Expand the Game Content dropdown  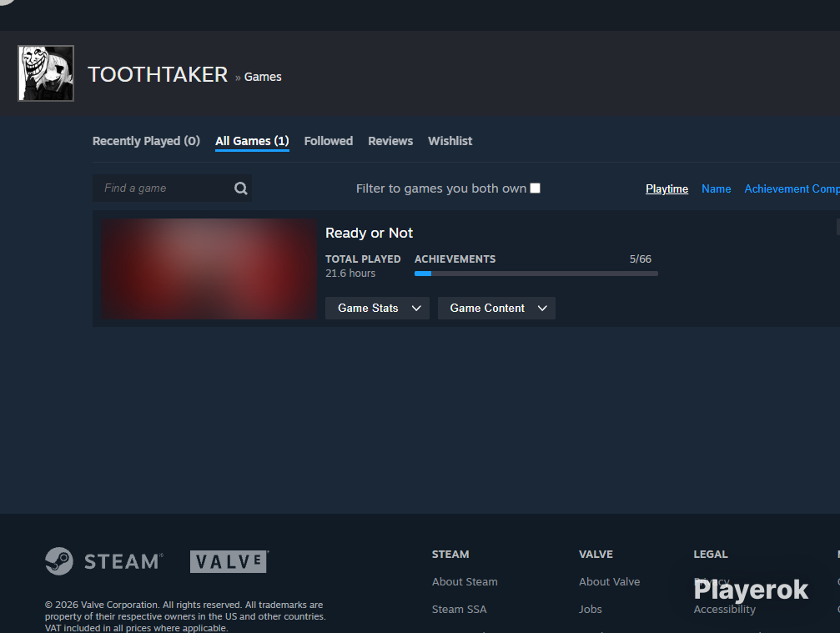(496, 308)
